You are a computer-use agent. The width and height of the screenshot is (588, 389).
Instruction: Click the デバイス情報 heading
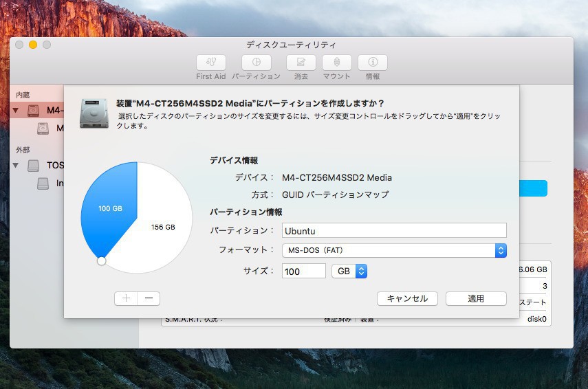[234, 160]
